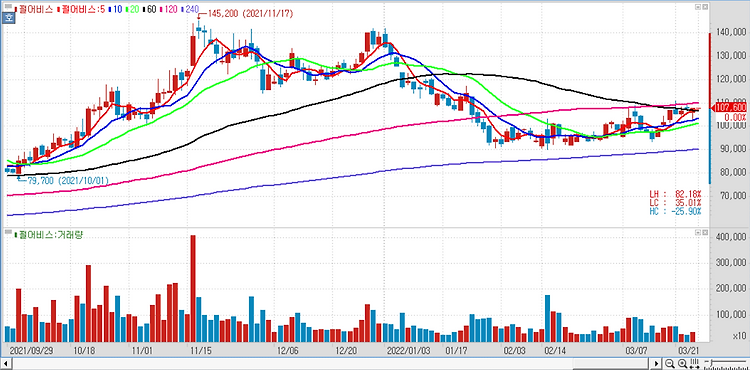Image resolution: width=750 pixels, height=370 pixels.
Task: Click the 145,200 high price annotation
Action: coord(250,14)
